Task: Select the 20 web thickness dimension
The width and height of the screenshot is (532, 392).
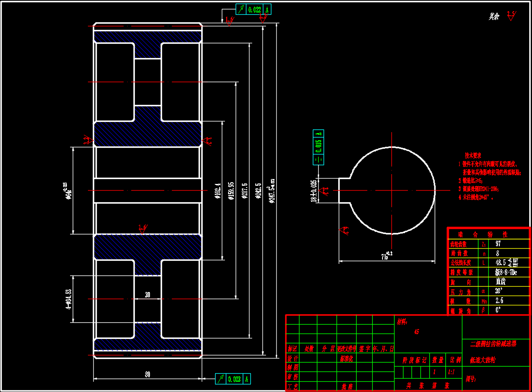Action: pos(147,295)
